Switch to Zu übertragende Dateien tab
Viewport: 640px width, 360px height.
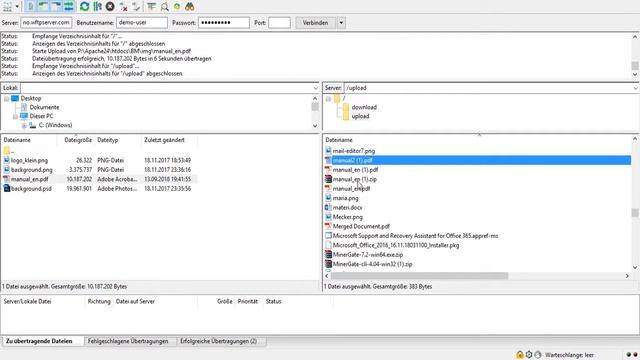coord(39,341)
